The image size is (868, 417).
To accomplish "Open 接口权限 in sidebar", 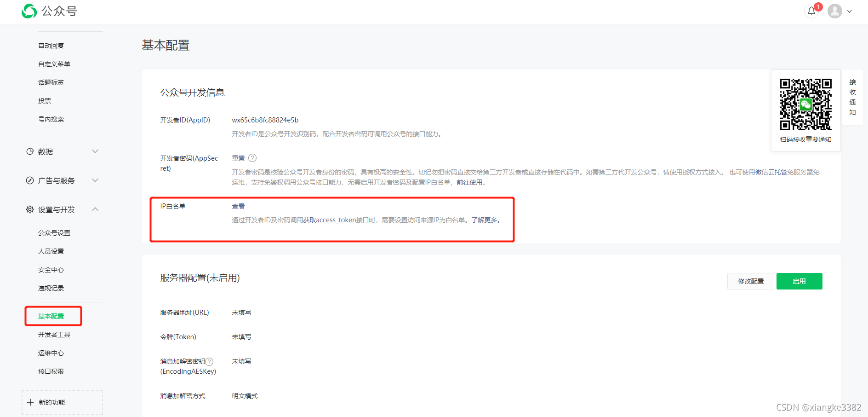I will click(51, 371).
